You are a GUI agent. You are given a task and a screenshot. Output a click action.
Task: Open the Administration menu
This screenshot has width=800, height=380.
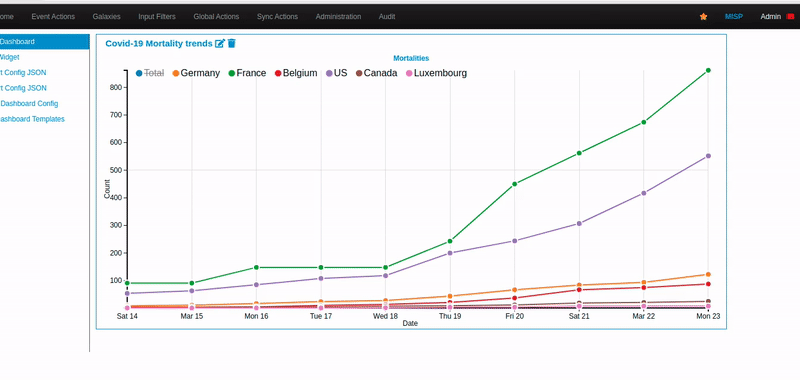(x=338, y=16)
